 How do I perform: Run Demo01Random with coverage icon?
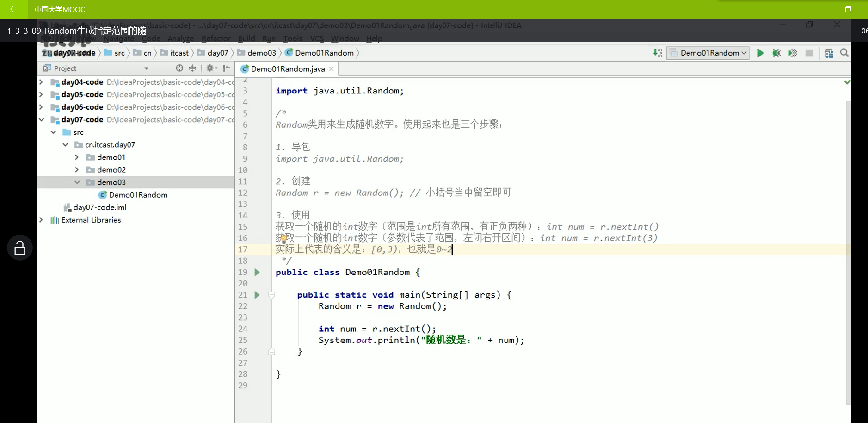[793, 53]
